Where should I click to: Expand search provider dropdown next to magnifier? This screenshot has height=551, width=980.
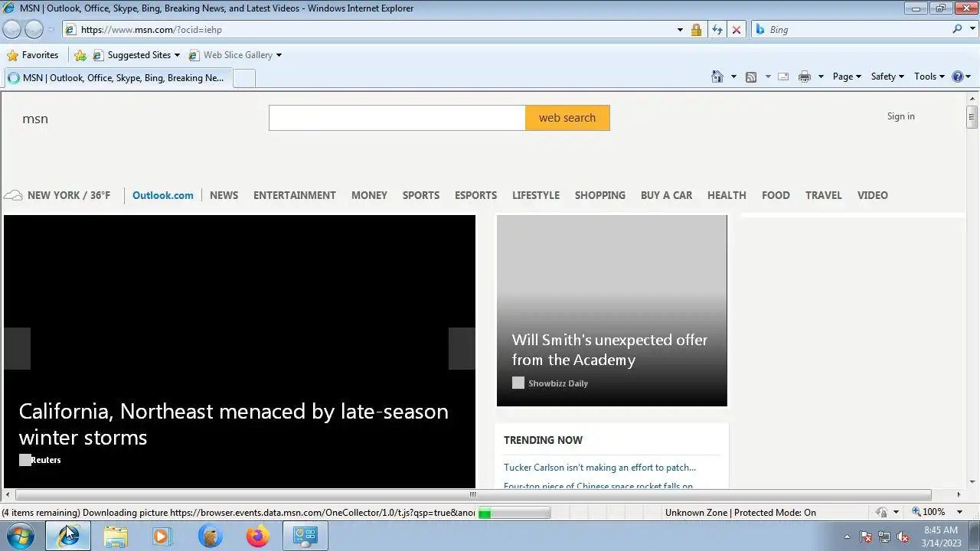tap(971, 30)
